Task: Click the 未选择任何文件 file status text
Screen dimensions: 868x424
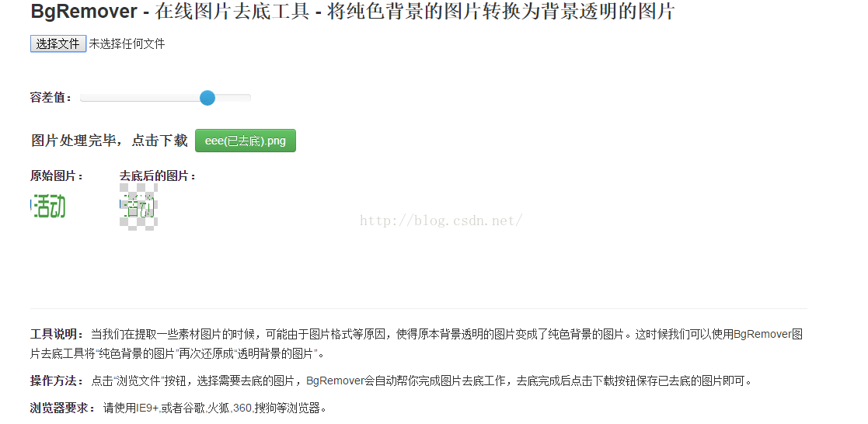Action: [127, 43]
